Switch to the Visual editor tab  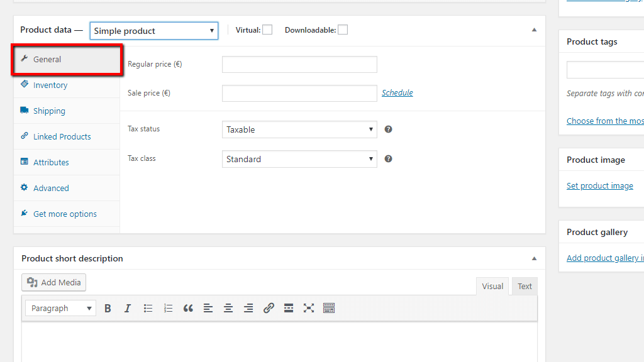492,286
